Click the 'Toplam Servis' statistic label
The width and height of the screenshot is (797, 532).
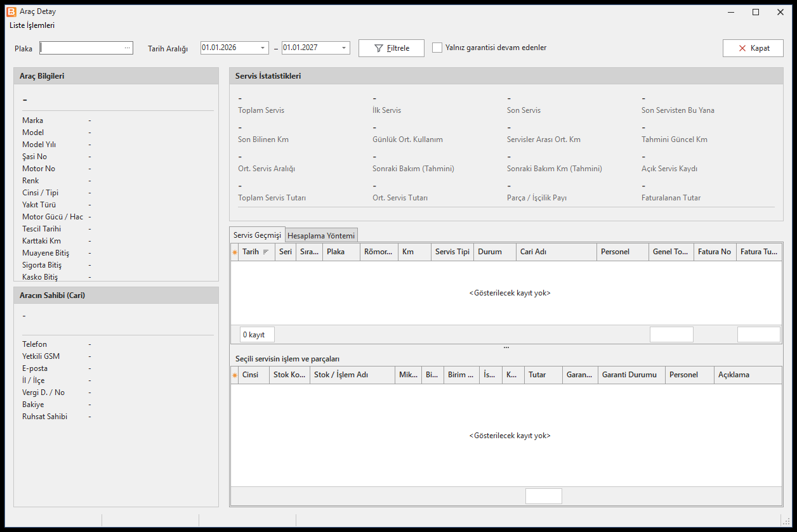tap(261, 110)
